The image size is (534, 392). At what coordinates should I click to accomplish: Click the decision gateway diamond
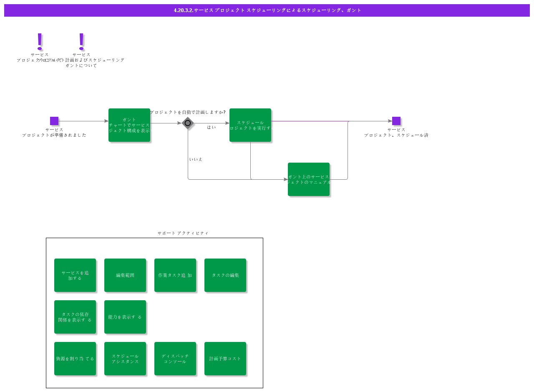[188, 123]
